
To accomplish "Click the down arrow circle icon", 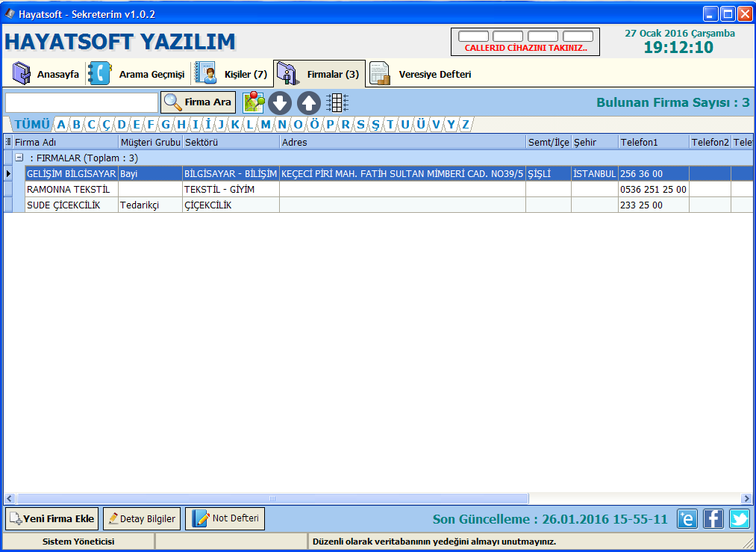I will coord(280,103).
